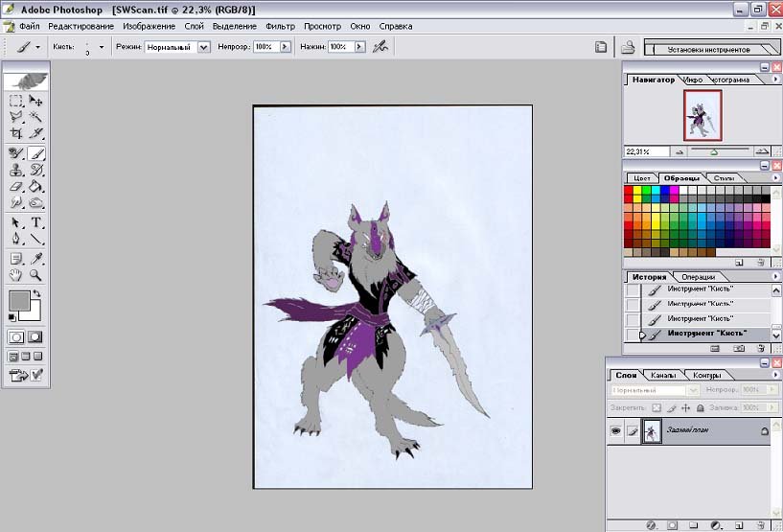
Task: Click the foreground color swatch
Action: pyautogui.click(x=18, y=301)
